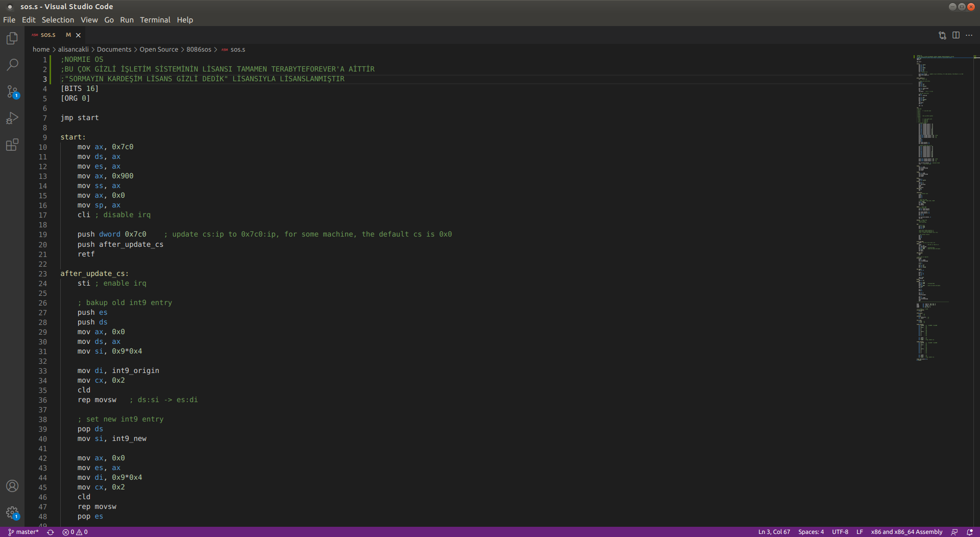Open the More Actions ellipsis menu
980x537 pixels.
970,35
